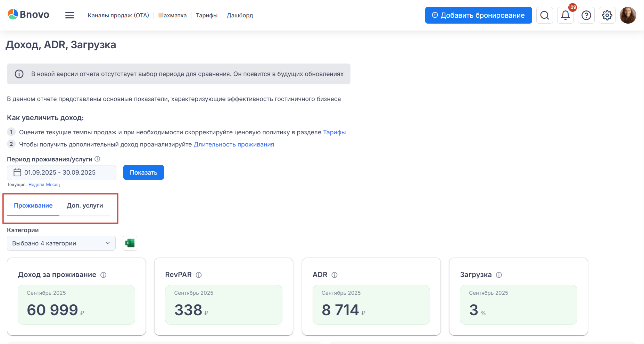Open the hamburger side menu
The width and height of the screenshot is (644, 344).
69,15
